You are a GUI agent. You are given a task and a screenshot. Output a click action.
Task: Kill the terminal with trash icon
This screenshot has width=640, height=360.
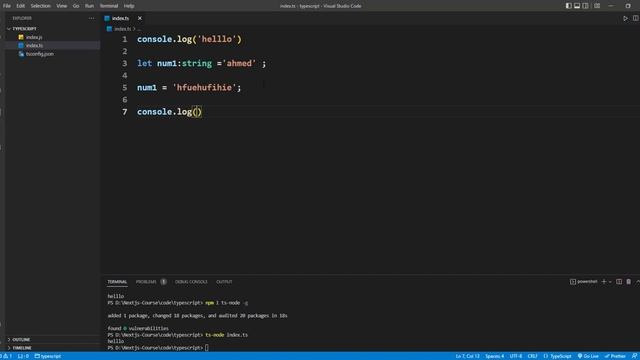point(629,282)
